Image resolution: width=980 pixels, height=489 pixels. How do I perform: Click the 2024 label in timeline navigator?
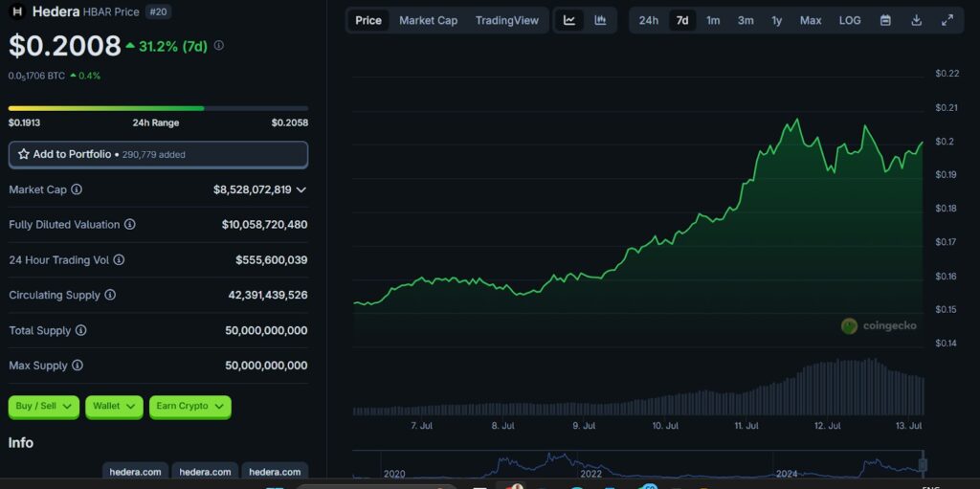click(787, 474)
